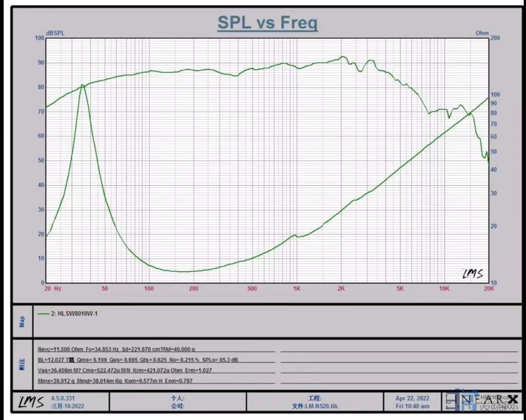Click the SPL vs Freq title
This screenshot has width=526, height=420.
click(x=267, y=22)
